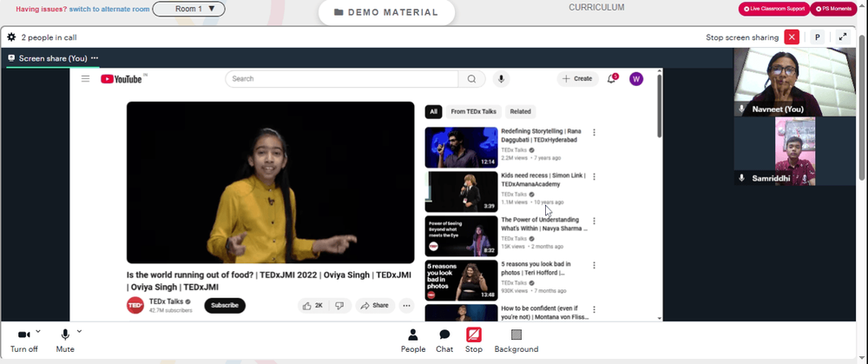Stop screen sharing with bottom Stop icon
This screenshot has width=868, height=364.
coord(474,341)
